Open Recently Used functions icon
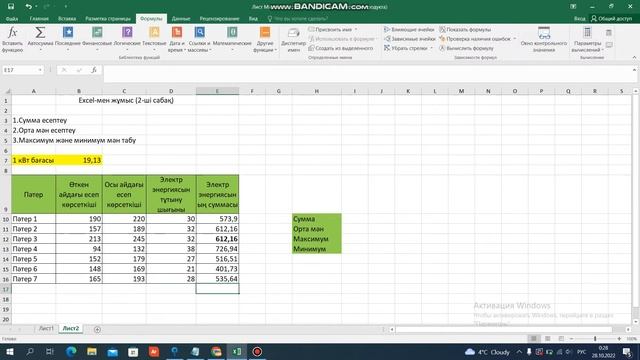Viewport: 640px width, 360px height. tap(68, 33)
